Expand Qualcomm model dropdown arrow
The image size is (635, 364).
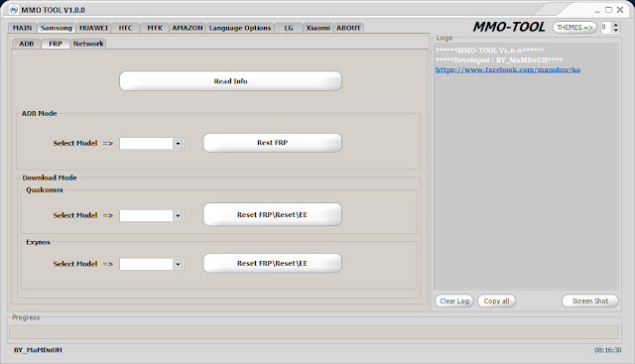pyautogui.click(x=178, y=216)
